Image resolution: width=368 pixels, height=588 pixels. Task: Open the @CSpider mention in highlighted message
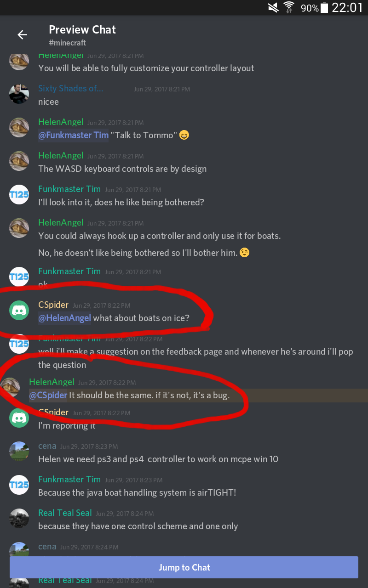point(48,395)
